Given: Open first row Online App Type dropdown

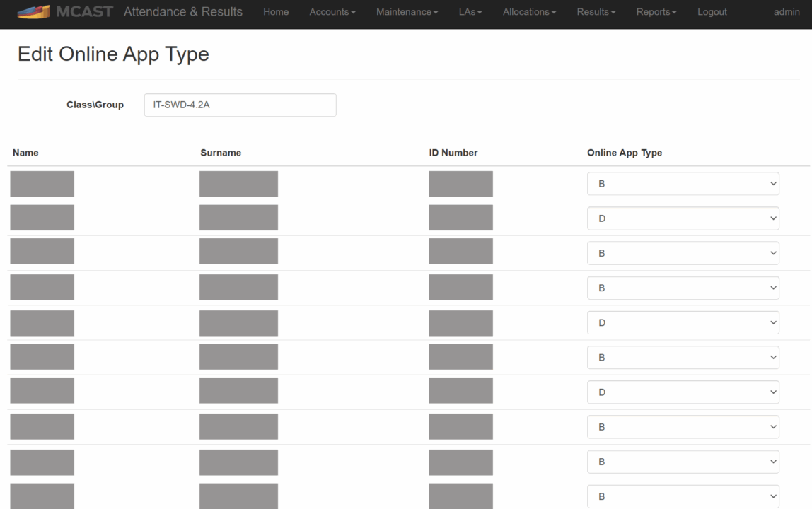Looking at the screenshot, I should point(683,184).
